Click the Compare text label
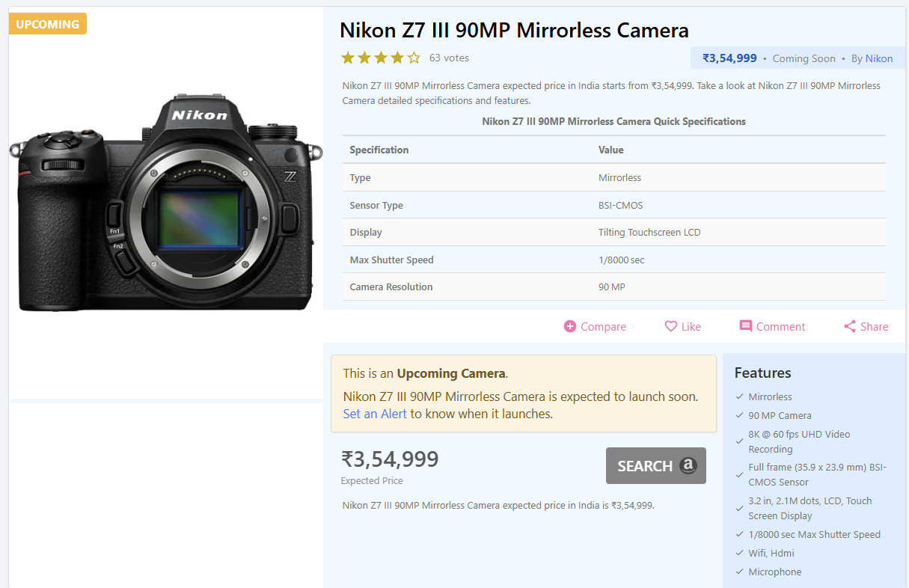 click(x=603, y=327)
